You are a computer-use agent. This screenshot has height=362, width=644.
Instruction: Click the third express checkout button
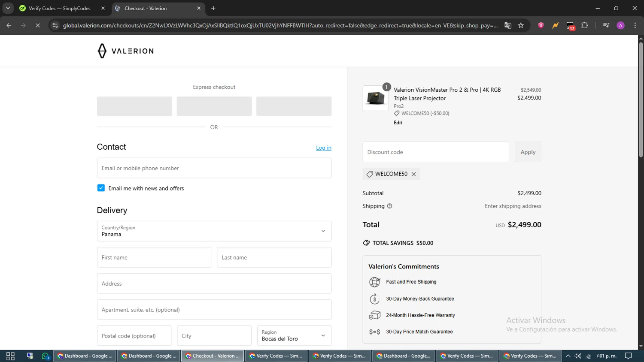(x=294, y=106)
